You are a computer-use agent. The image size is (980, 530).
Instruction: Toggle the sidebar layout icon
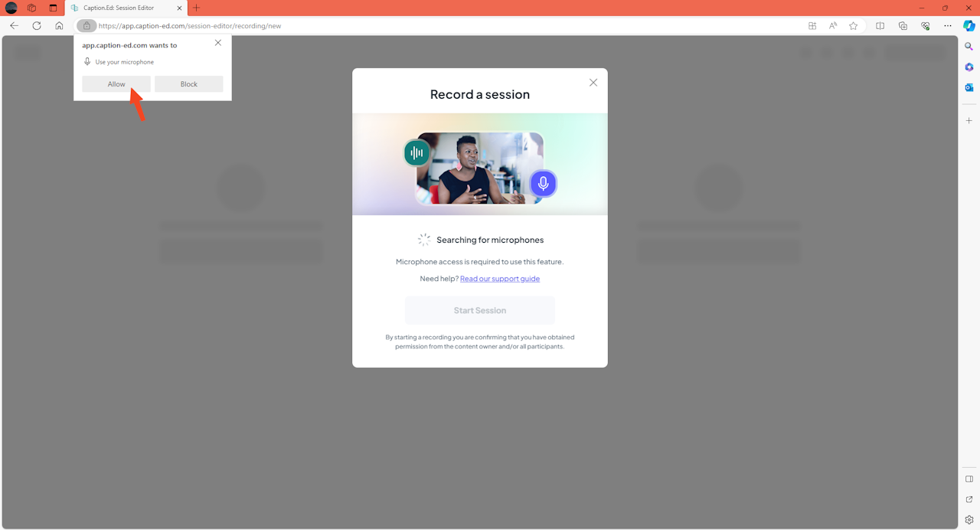pos(969,479)
